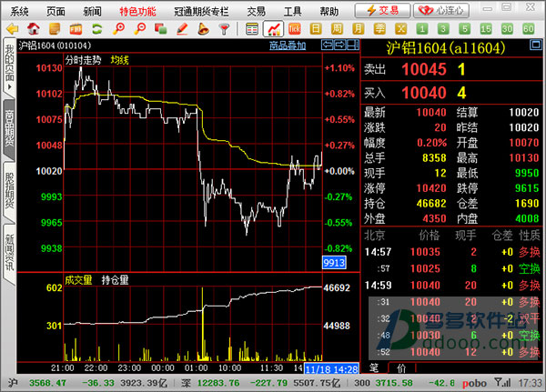Select 15-minute period button
The height and width of the screenshot is (392, 546).
point(486,28)
